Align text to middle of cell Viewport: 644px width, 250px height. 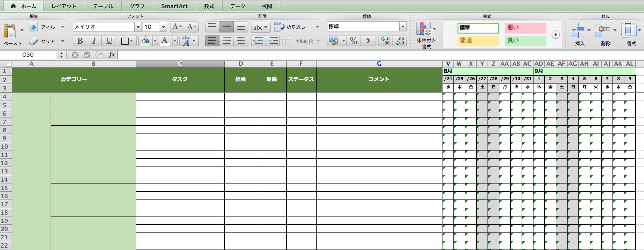pyautogui.click(x=226, y=27)
